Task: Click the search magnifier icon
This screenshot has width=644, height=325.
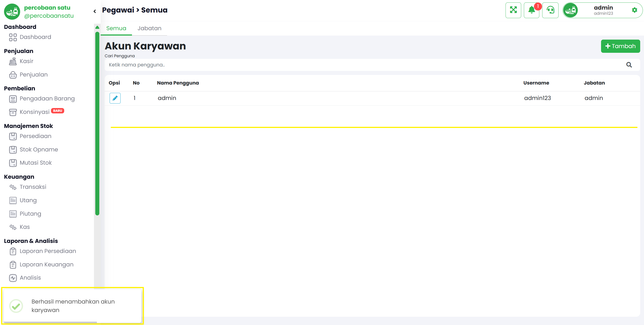Action: click(629, 65)
